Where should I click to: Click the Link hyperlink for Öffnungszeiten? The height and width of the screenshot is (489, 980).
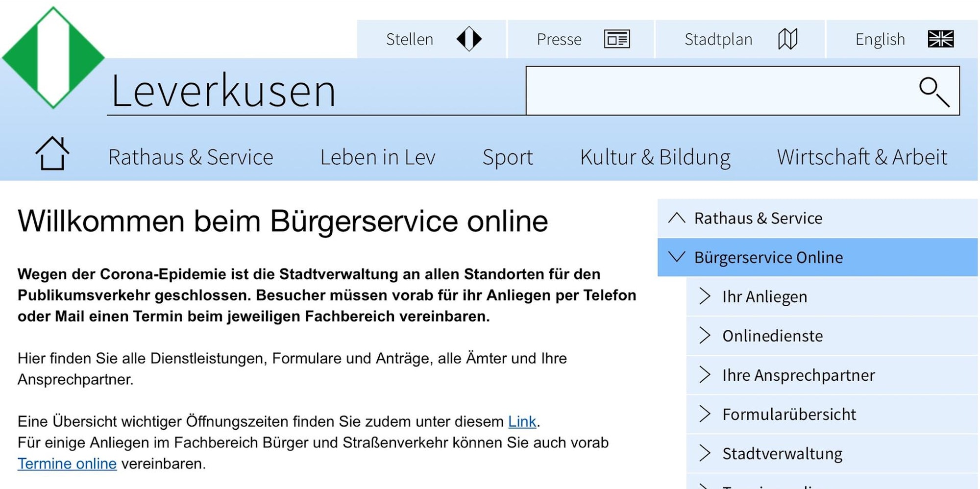(521, 420)
